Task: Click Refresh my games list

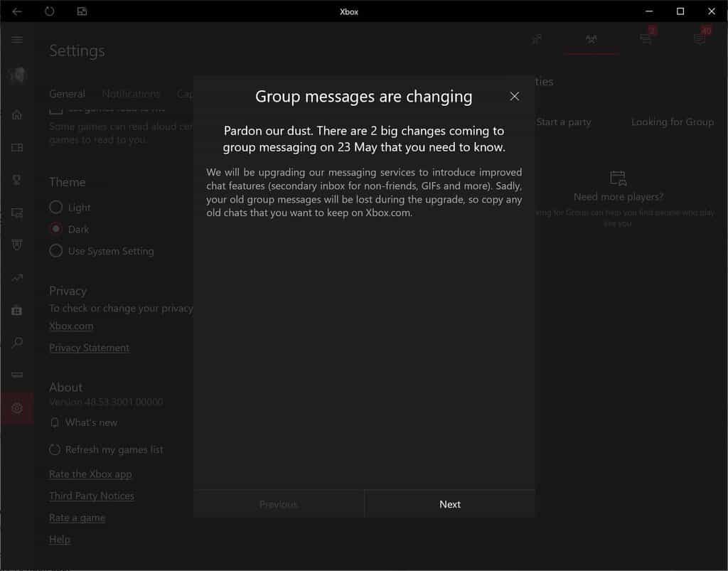Action: coord(107,449)
